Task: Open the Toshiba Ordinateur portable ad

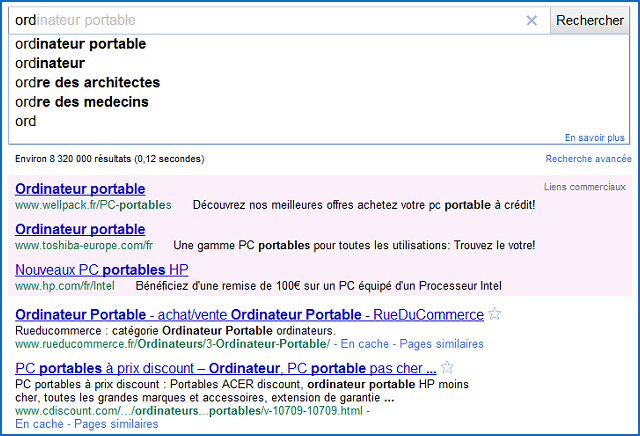Action: point(81,229)
